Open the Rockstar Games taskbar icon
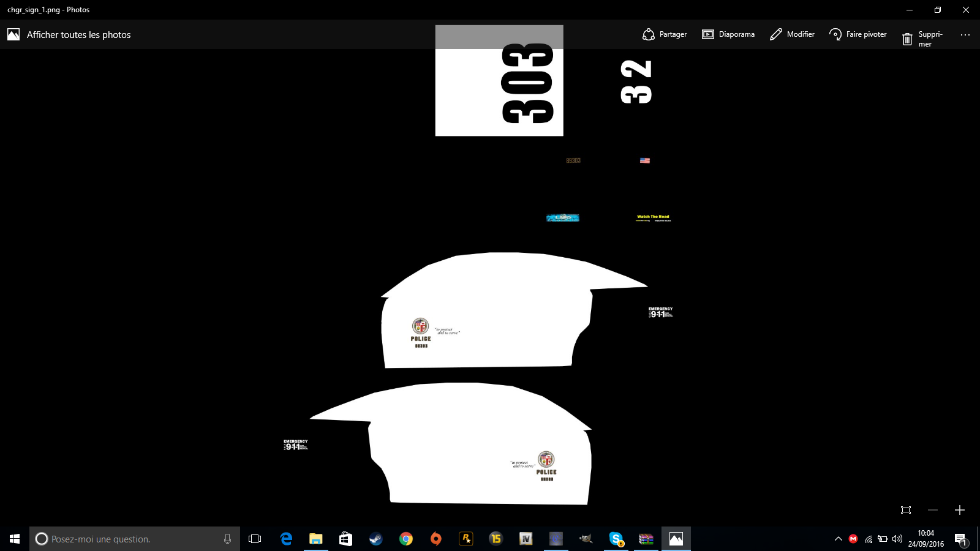 tap(466, 539)
